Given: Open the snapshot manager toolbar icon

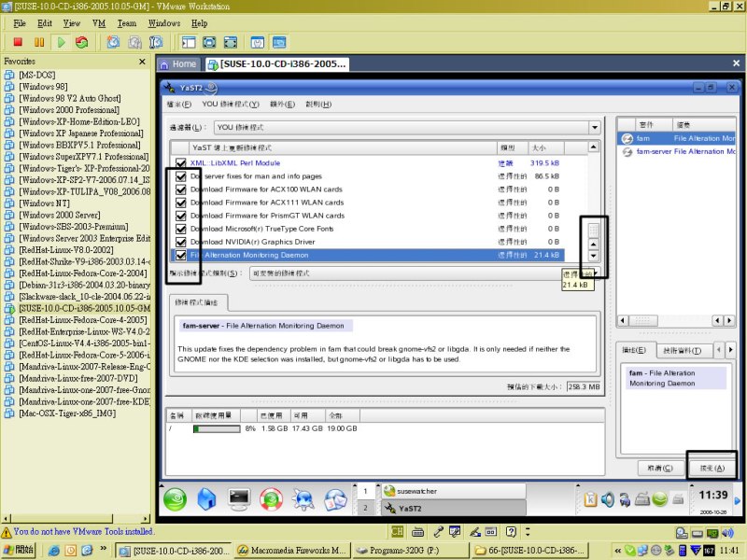Looking at the screenshot, I should click(x=156, y=42).
